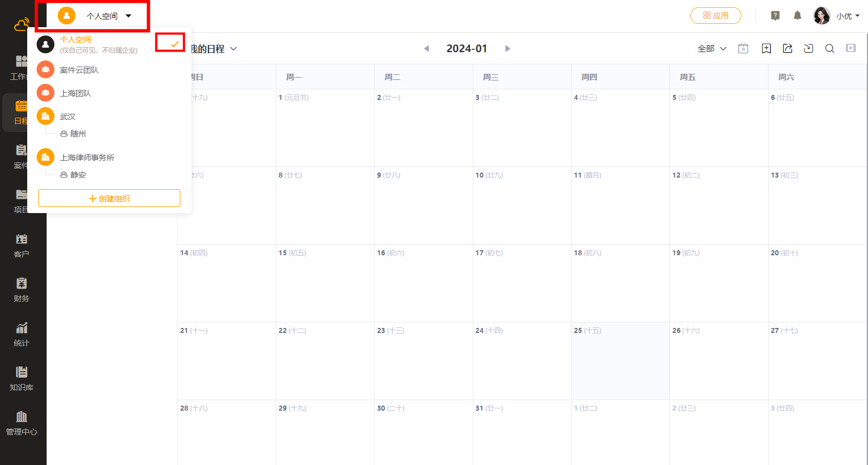The image size is (868, 465).
Task: Click the month view calendar icon
Action: point(743,48)
